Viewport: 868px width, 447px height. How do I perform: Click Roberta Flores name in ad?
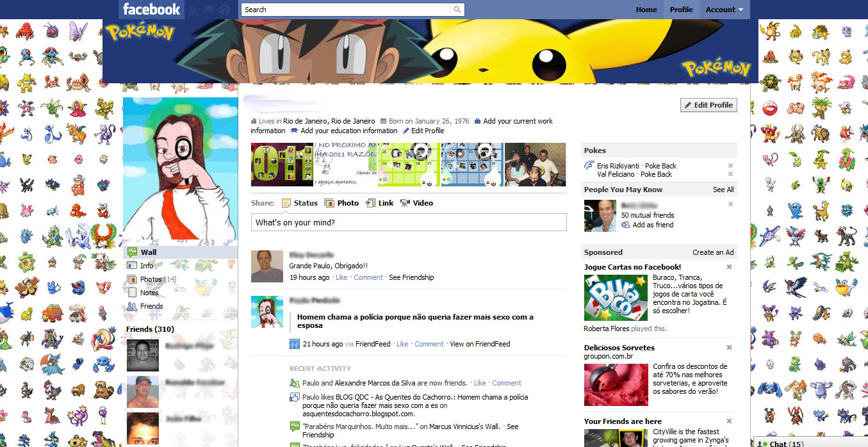[607, 329]
